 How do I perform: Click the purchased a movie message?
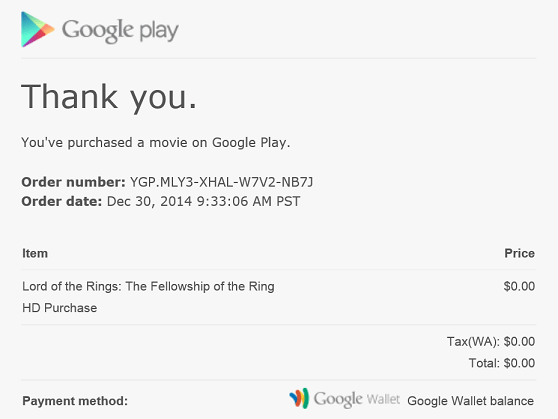coord(156,142)
